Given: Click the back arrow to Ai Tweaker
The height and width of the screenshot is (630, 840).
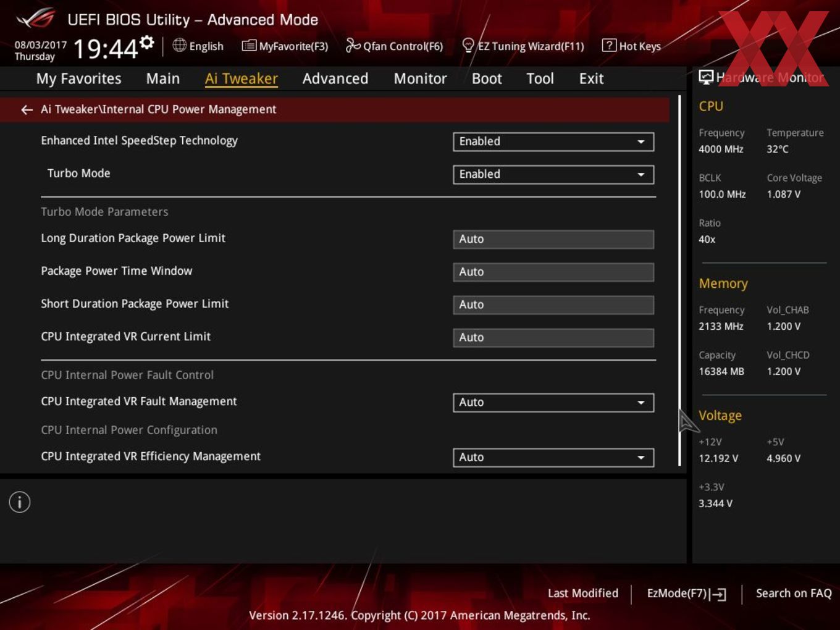Looking at the screenshot, I should pyautogui.click(x=27, y=109).
